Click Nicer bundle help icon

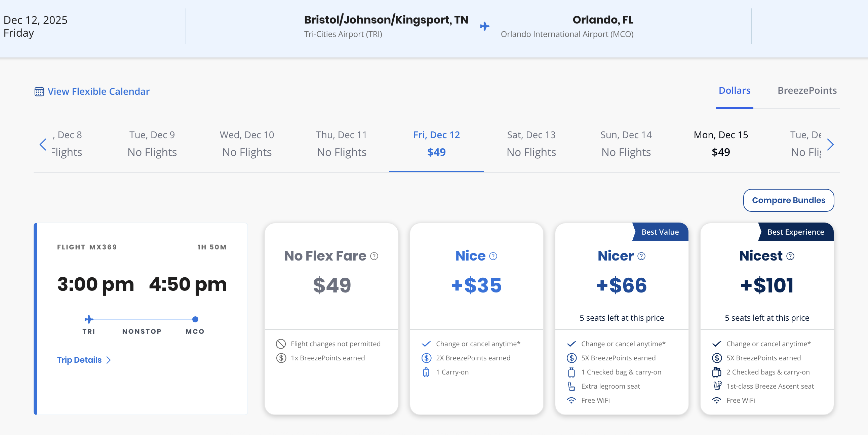[641, 256]
